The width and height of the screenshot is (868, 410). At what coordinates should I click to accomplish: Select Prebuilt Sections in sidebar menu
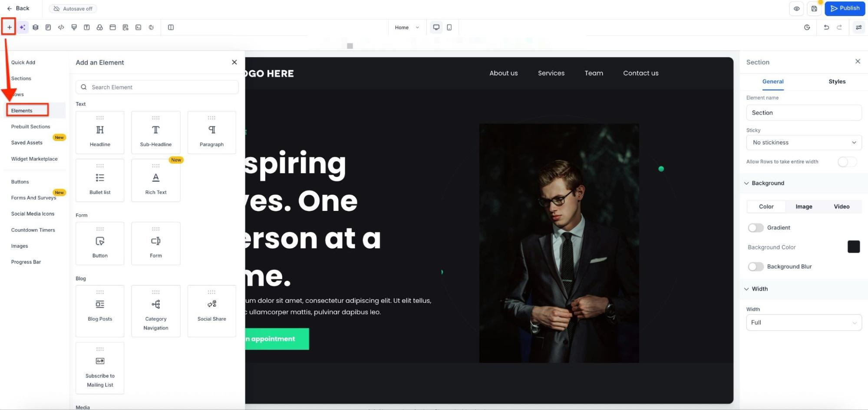30,127
